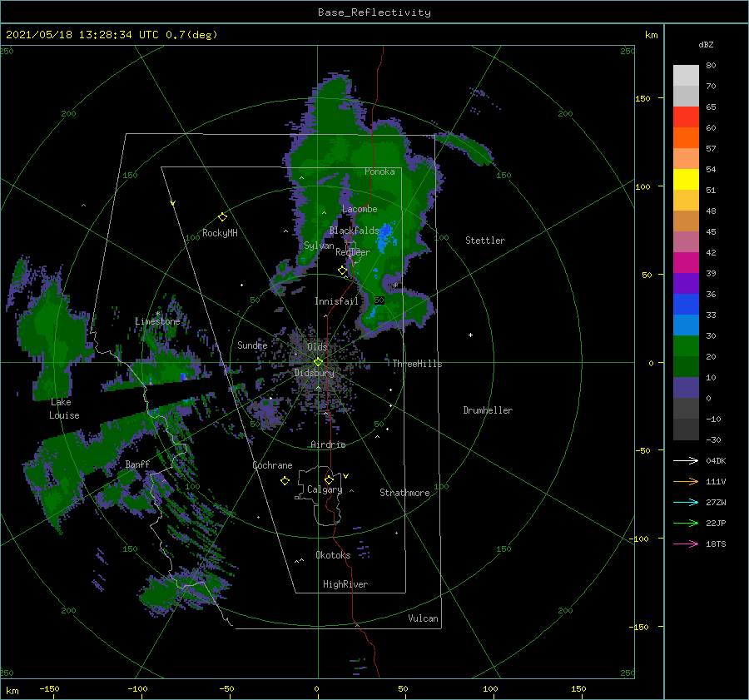749x700 pixels.
Task: Click the yellow radar-site marker above Didsbury
Action: [x=318, y=362]
